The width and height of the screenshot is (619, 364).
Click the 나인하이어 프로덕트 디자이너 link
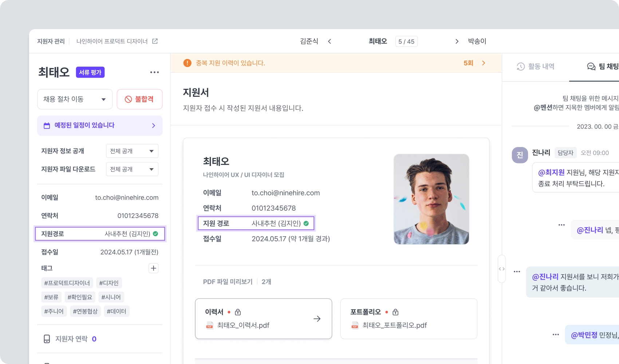(x=112, y=41)
